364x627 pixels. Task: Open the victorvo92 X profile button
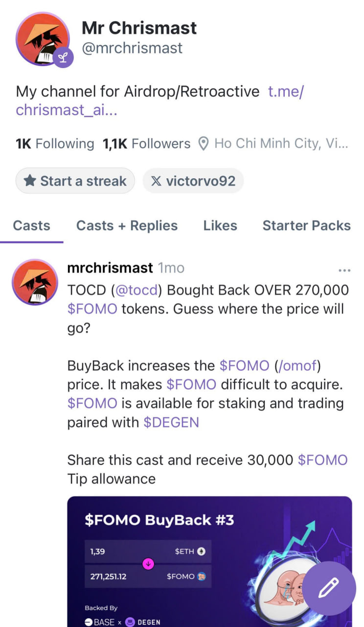pyautogui.click(x=193, y=181)
